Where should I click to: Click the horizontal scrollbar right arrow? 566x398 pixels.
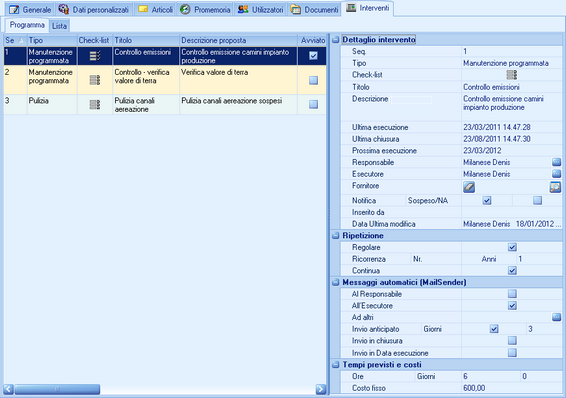tap(321, 389)
